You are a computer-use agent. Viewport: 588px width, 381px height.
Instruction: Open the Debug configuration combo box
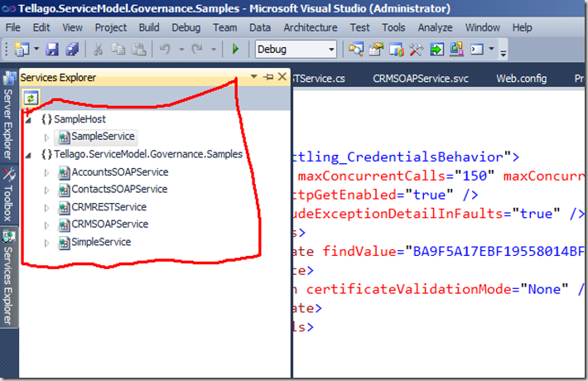296,49
